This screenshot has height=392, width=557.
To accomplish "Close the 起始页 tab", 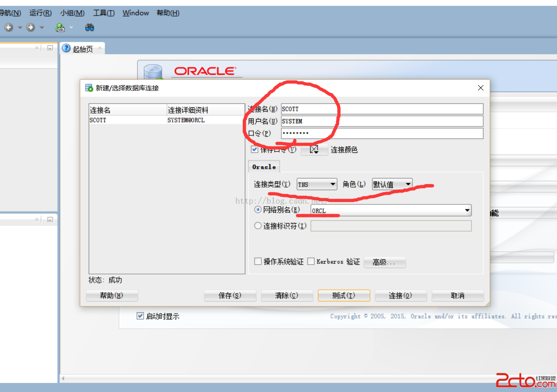I will pos(99,48).
